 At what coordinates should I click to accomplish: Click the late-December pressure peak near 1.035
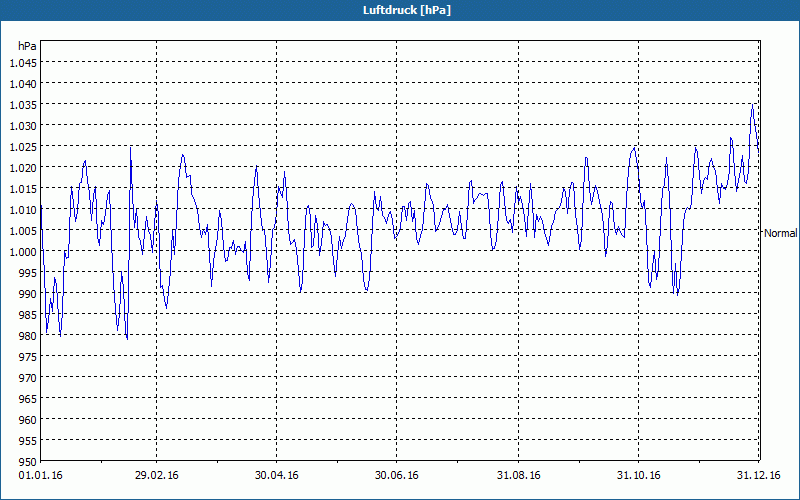point(752,105)
